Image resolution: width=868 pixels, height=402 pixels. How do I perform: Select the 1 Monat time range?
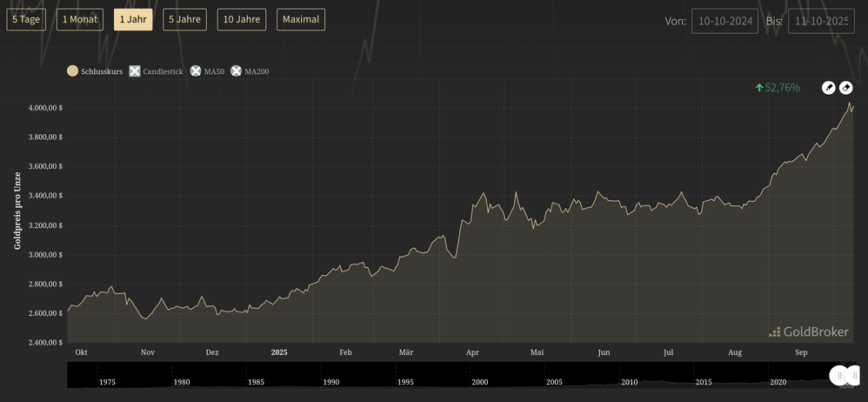[x=80, y=19]
